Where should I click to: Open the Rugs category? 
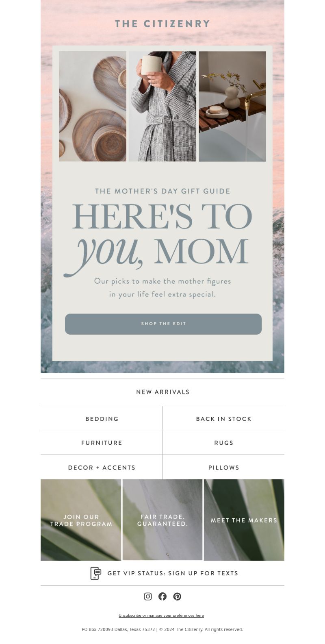coord(224,443)
